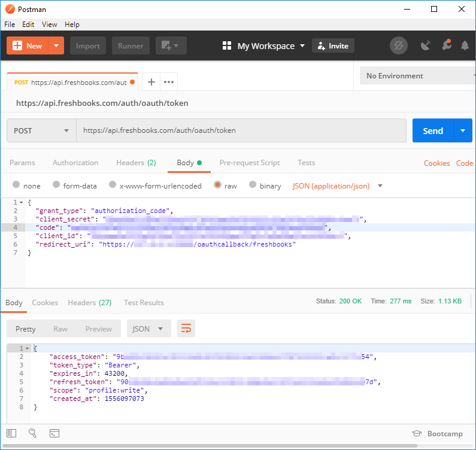Select the form-data radio button
Viewport: 476px width, 450px height.
click(x=56, y=184)
